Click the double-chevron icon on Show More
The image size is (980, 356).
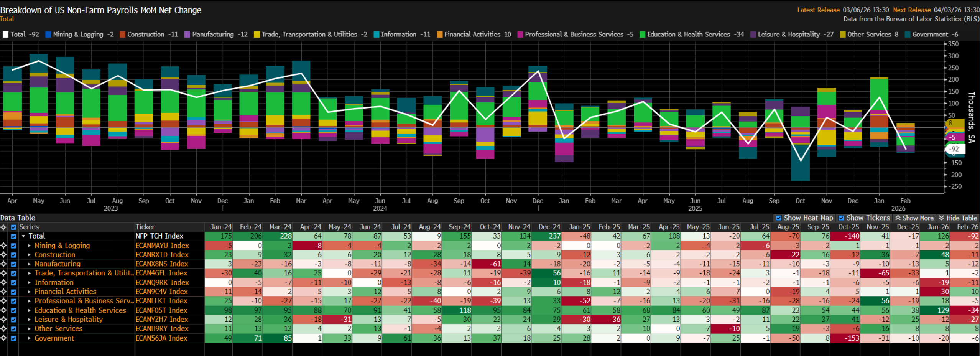(898, 218)
